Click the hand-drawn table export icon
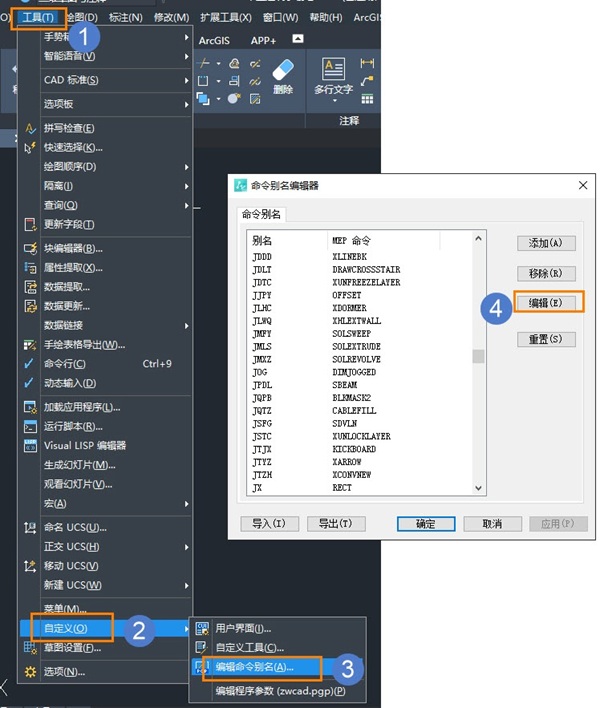 30,345
